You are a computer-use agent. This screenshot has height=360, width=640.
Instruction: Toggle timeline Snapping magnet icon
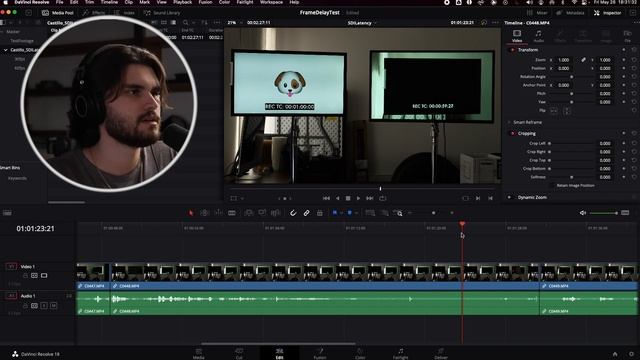pos(293,213)
